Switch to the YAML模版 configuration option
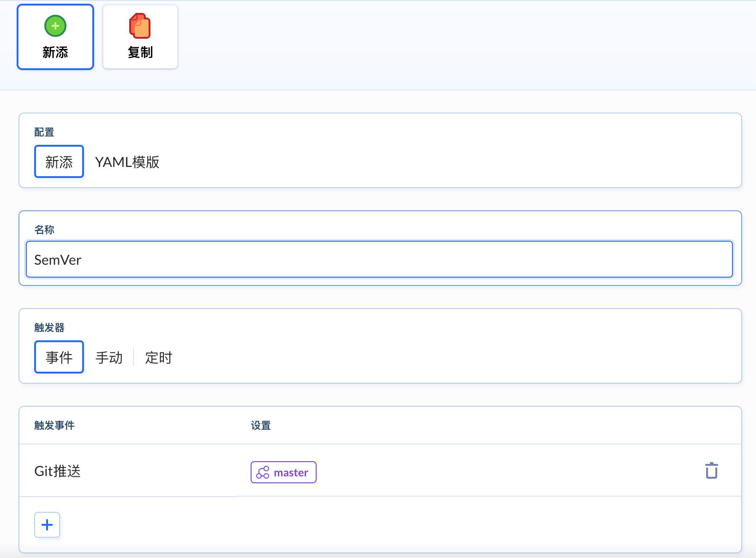The height and width of the screenshot is (558, 756). coord(127,162)
